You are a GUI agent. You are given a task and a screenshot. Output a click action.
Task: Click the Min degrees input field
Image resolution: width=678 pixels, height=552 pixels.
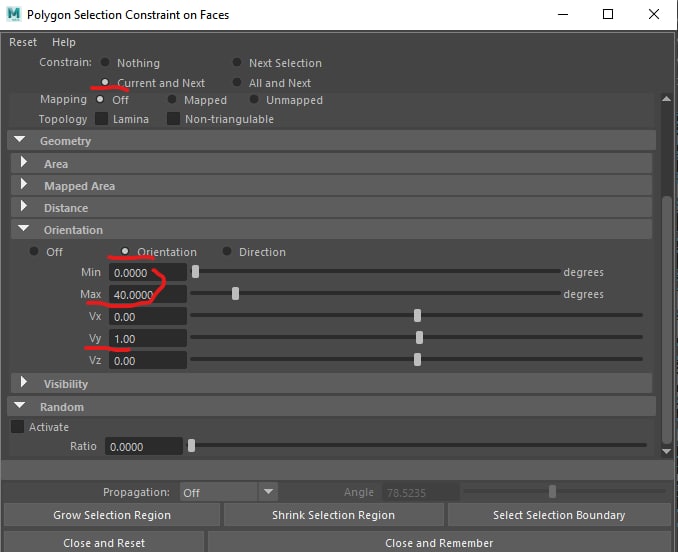click(x=147, y=273)
